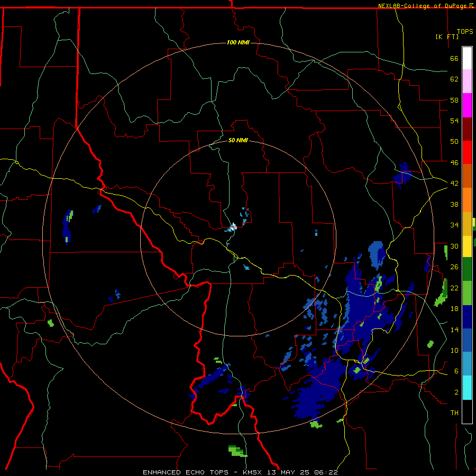Click the 62 value on the scale
This screenshot has width=476, height=476.
pos(454,79)
